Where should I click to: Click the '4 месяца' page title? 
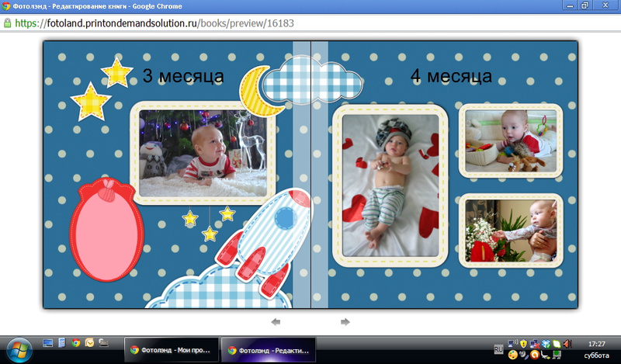point(451,75)
